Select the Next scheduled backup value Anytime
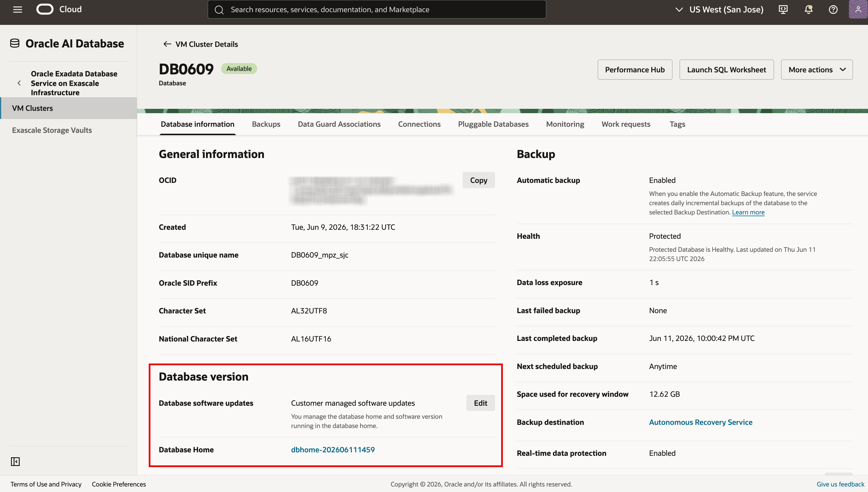This screenshot has width=868, height=492. pyautogui.click(x=663, y=366)
